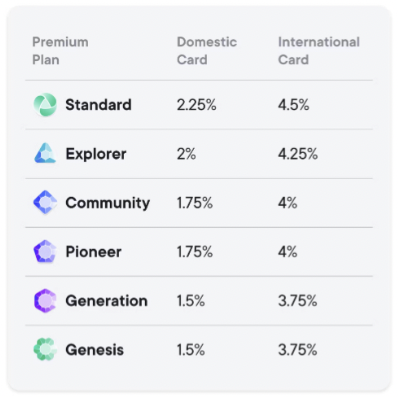Click the green Standard plan icon
This screenshot has height=397, width=398.
tap(45, 105)
